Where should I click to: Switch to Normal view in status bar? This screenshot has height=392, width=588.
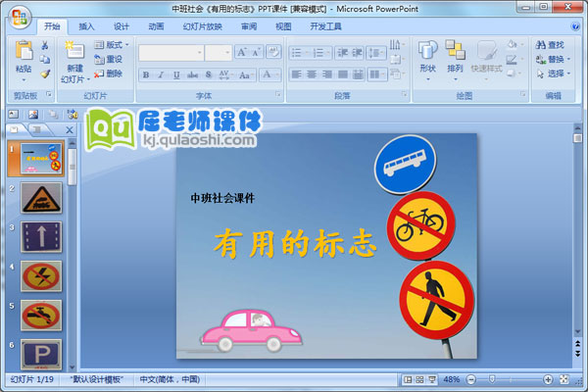pyautogui.click(x=408, y=379)
